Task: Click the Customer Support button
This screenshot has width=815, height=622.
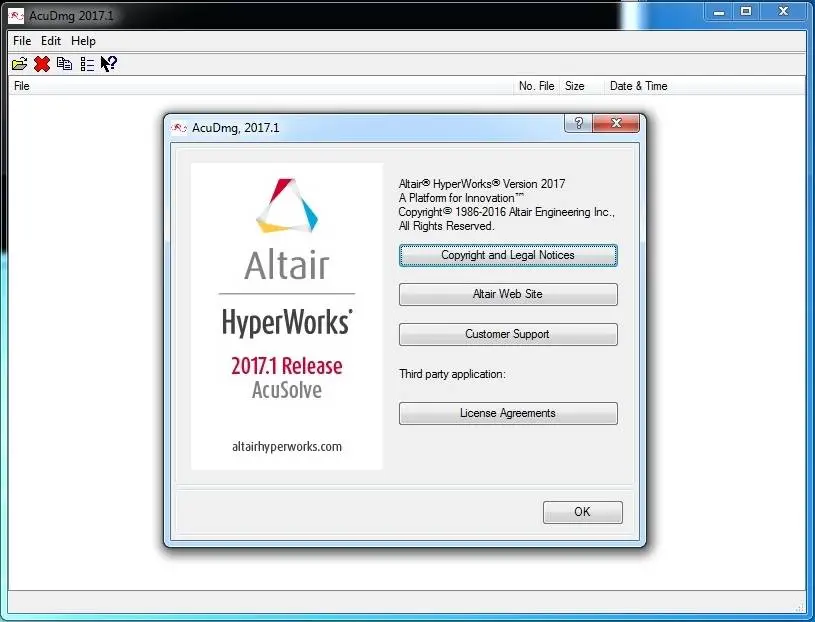Action: [508, 334]
